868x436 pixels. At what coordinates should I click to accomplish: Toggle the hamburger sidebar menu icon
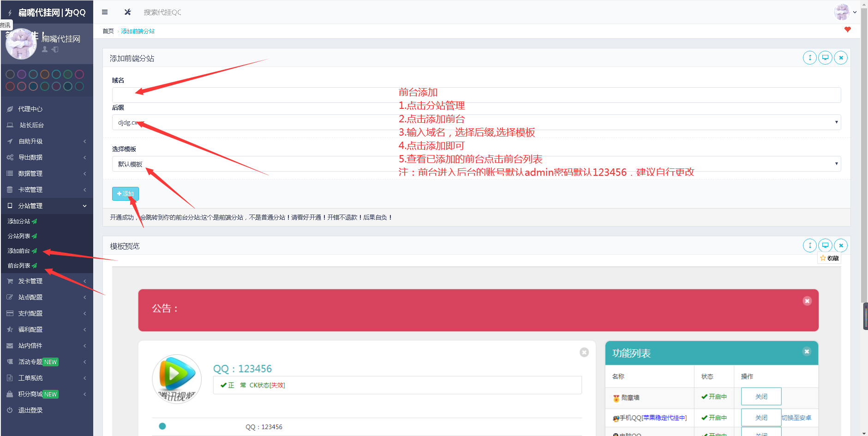pyautogui.click(x=105, y=12)
